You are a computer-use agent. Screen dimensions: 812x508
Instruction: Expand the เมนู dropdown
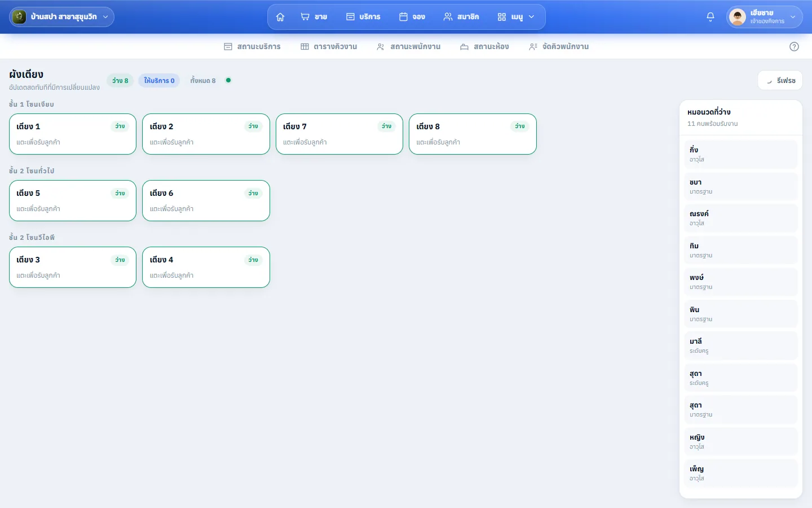[x=516, y=17]
